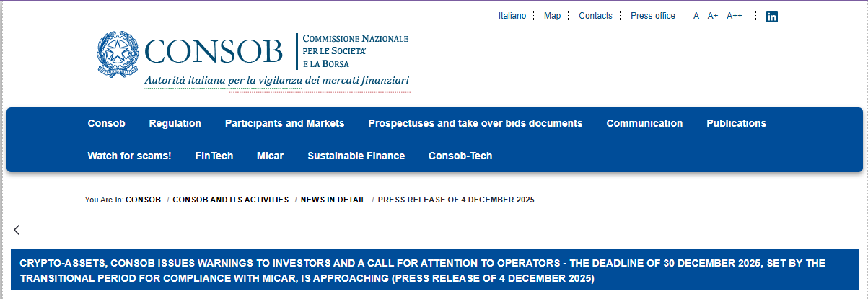This screenshot has width=868, height=299.
Task: Set largest font size A++
Action: click(734, 16)
